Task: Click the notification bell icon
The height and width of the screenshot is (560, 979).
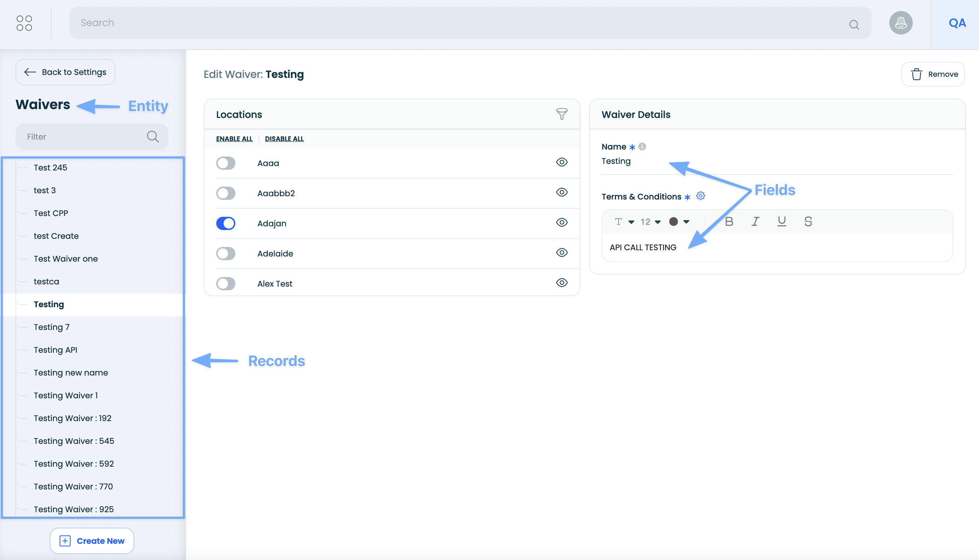Action: tap(901, 23)
